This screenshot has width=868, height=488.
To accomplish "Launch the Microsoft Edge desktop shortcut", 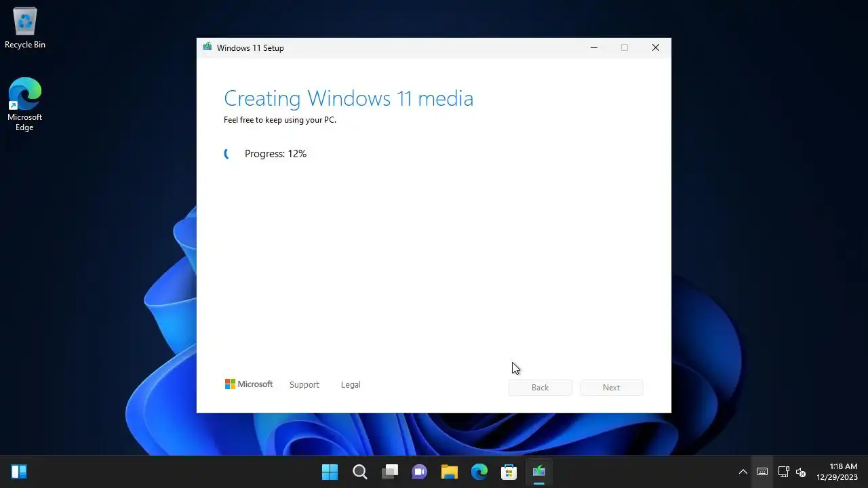I will coord(24,104).
